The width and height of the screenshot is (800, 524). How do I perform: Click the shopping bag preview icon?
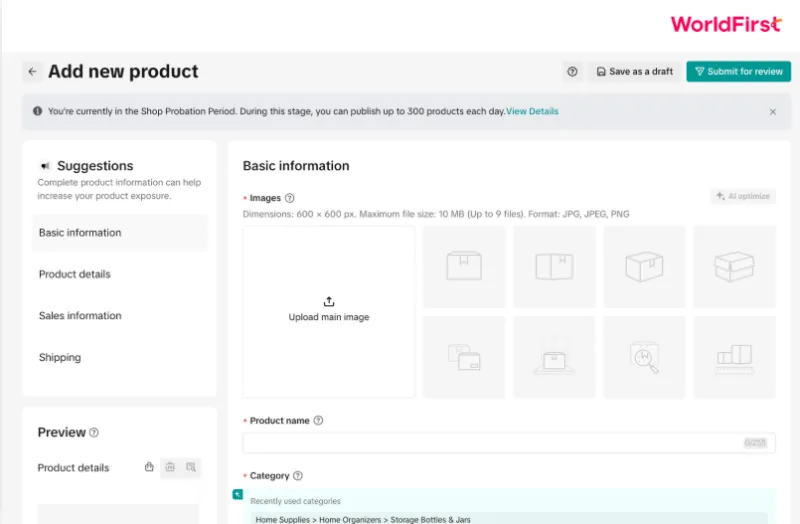(x=149, y=467)
